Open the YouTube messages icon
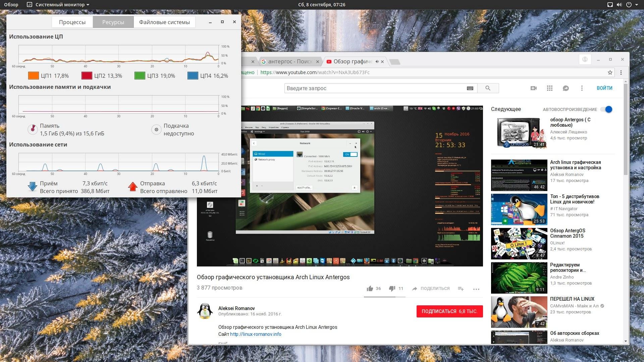644x362 pixels. coord(566,88)
